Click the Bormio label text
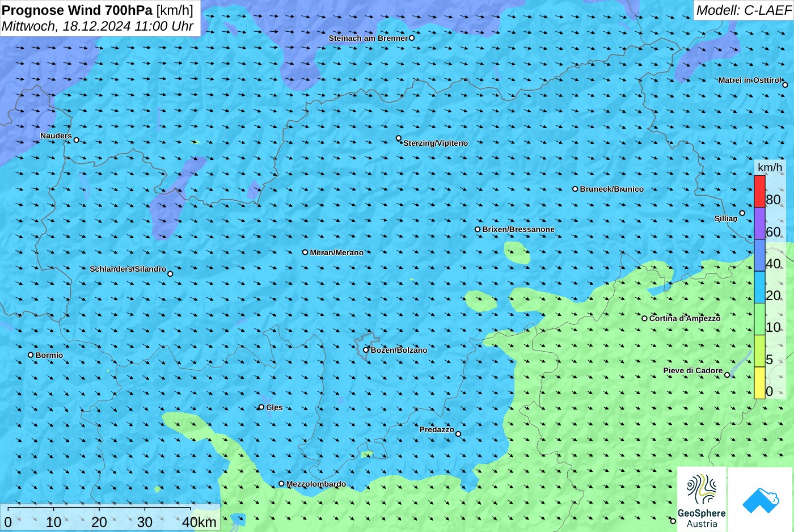794x532 pixels. click(49, 355)
